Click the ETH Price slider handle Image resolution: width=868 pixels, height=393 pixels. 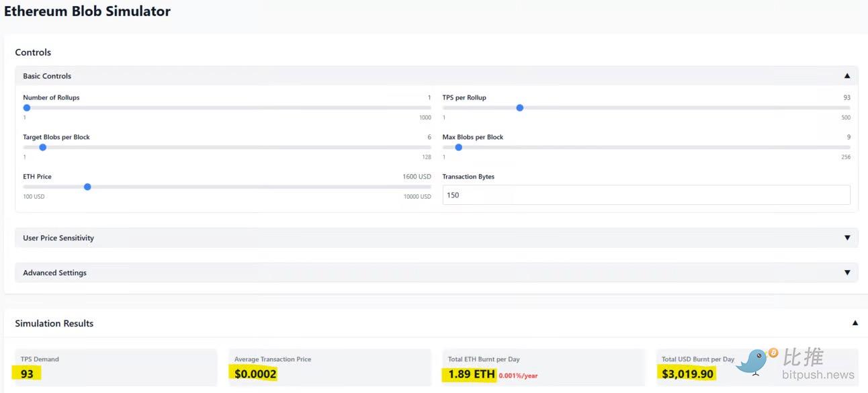click(87, 187)
